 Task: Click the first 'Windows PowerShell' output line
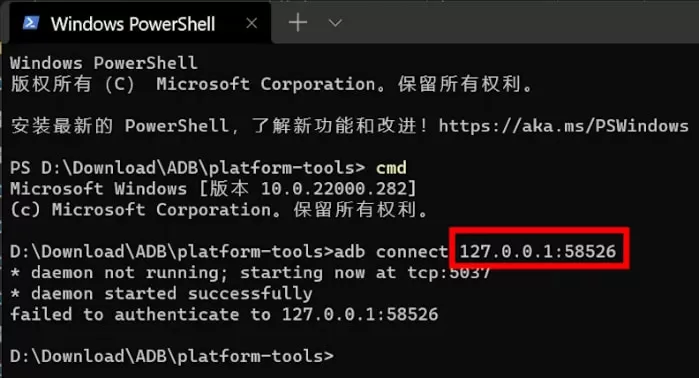click(103, 63)
